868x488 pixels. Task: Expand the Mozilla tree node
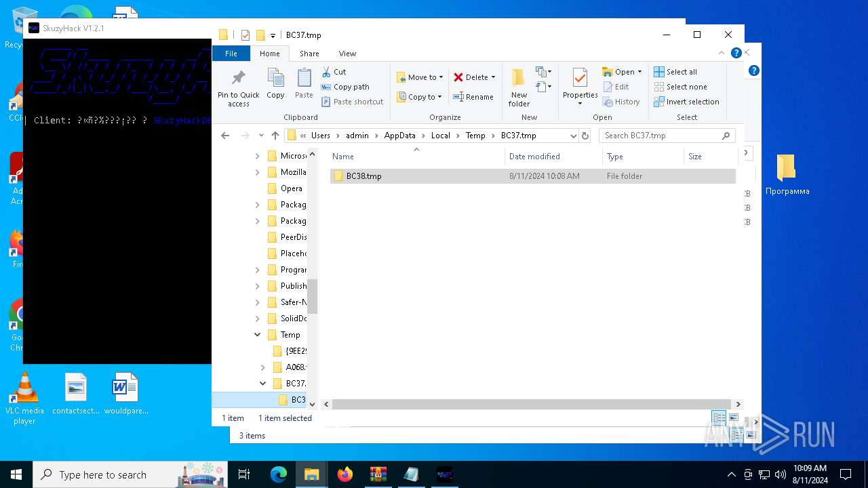(258, 172)
